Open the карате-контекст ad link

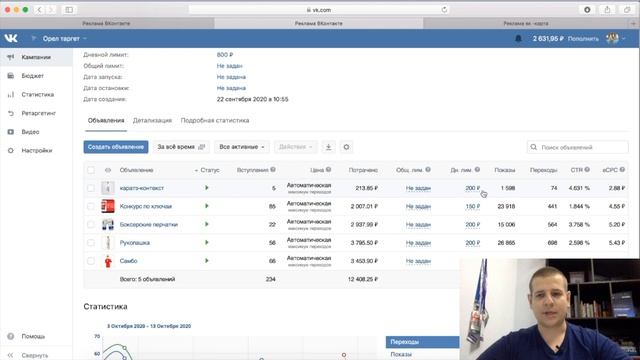point(142,188)
